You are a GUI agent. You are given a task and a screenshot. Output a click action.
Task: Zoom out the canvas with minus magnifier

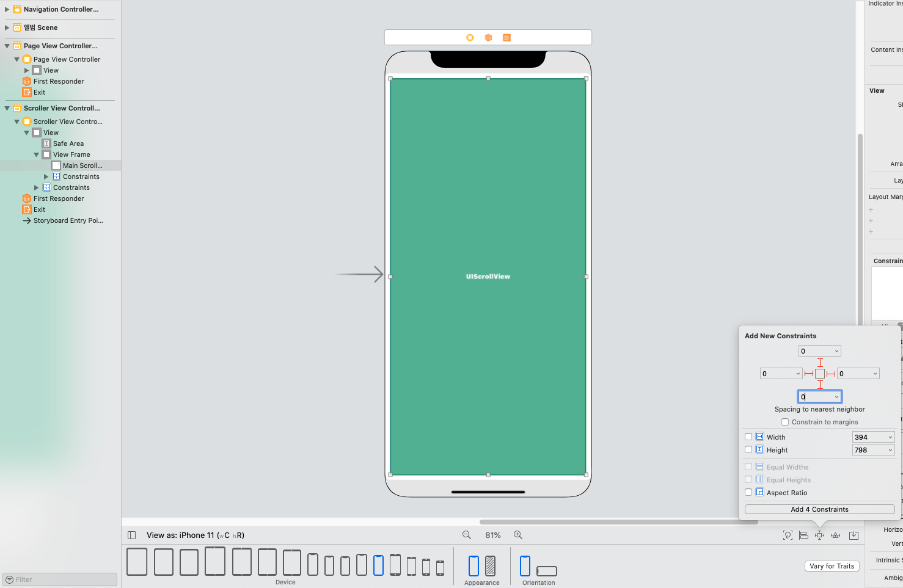point(467,535)
